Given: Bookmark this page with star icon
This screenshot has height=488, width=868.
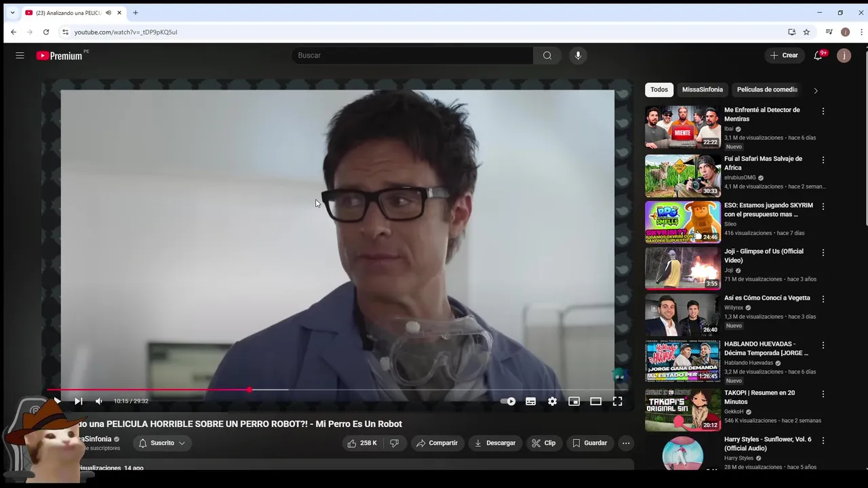Looking at the screenshot, I should 806,32.
